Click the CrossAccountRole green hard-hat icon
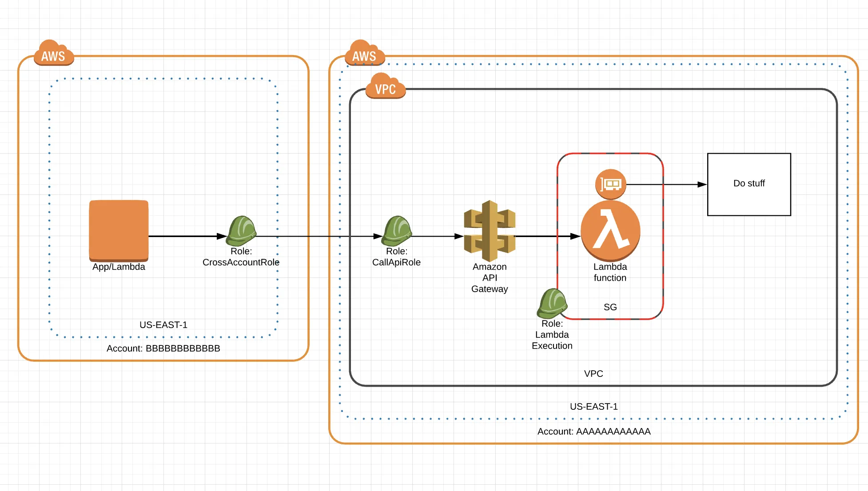 pos(241,231)
